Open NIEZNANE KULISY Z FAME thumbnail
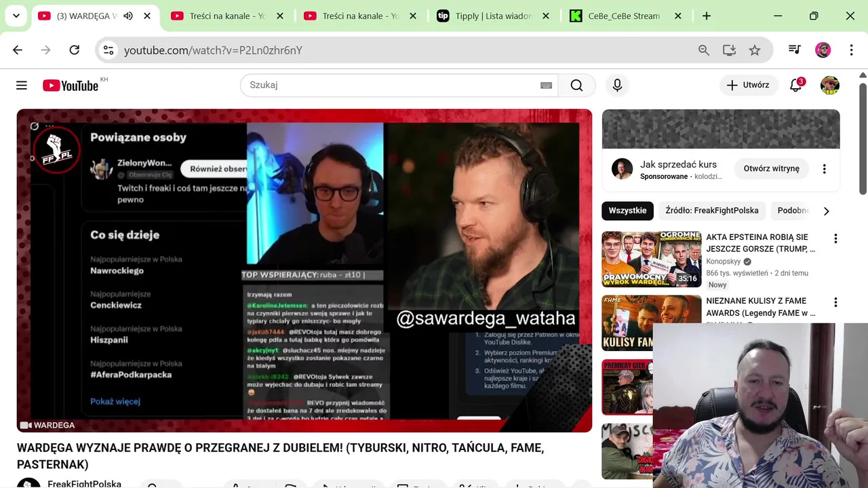 click(652, 323)
